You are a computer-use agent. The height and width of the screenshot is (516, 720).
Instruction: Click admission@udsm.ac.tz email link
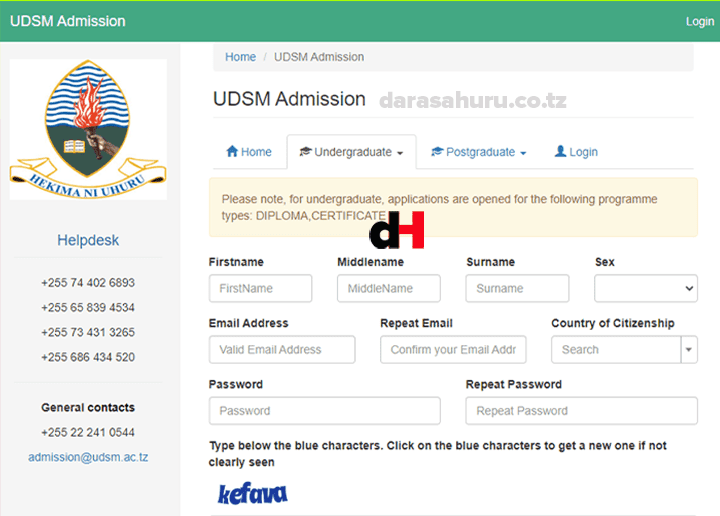point(88,457)
